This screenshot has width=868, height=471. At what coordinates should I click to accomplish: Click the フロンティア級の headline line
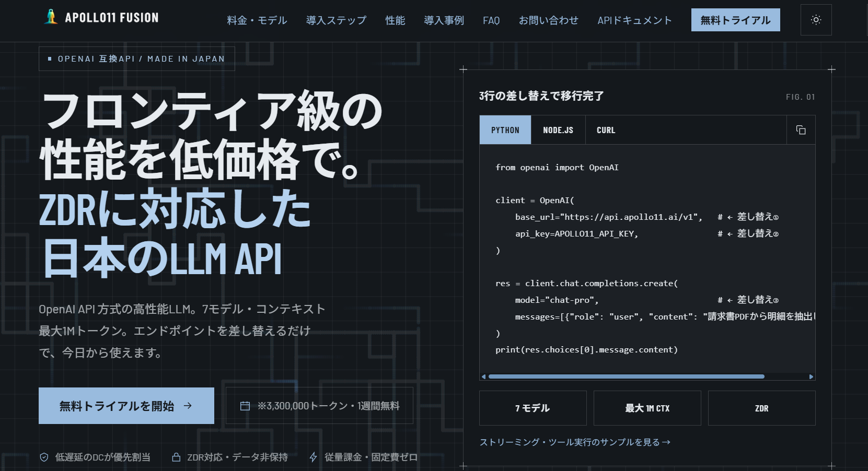212,111
